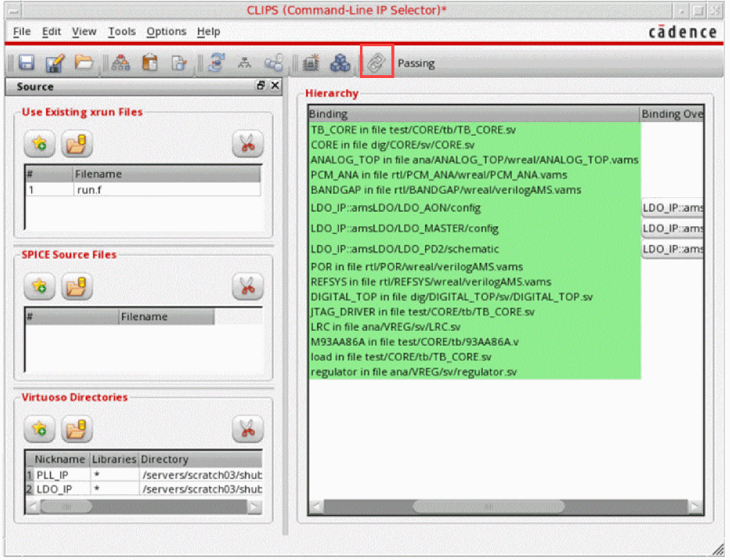Cut SPICE source file scissors icon
This screenshot has height=560, width=730.
[x=248, y=287]
